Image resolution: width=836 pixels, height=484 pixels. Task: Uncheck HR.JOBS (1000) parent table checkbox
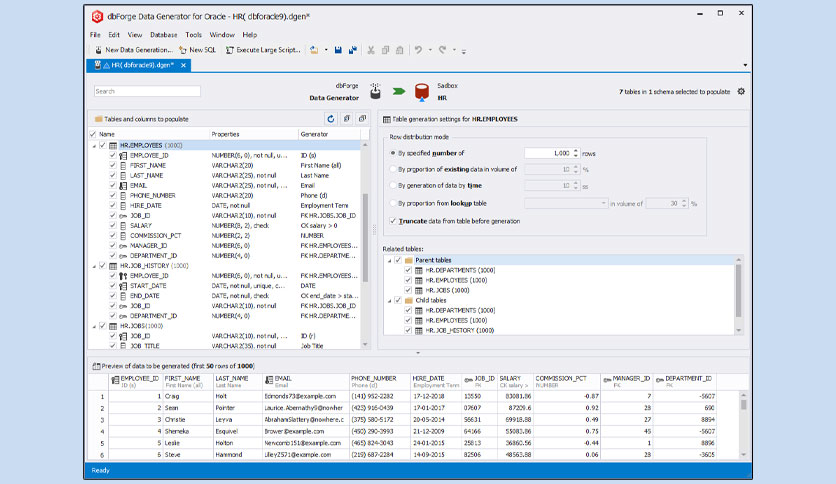[408, 291]
